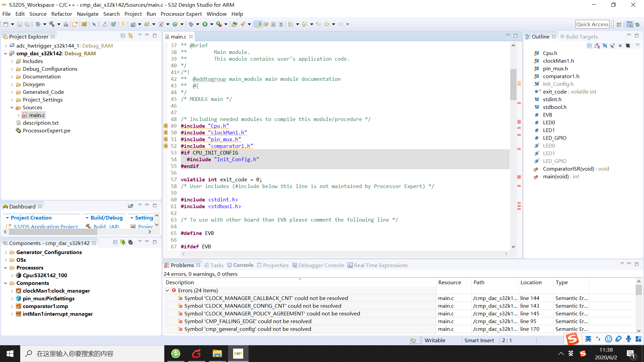Open the Outline view menu dropdown

(x=638, y=45)
